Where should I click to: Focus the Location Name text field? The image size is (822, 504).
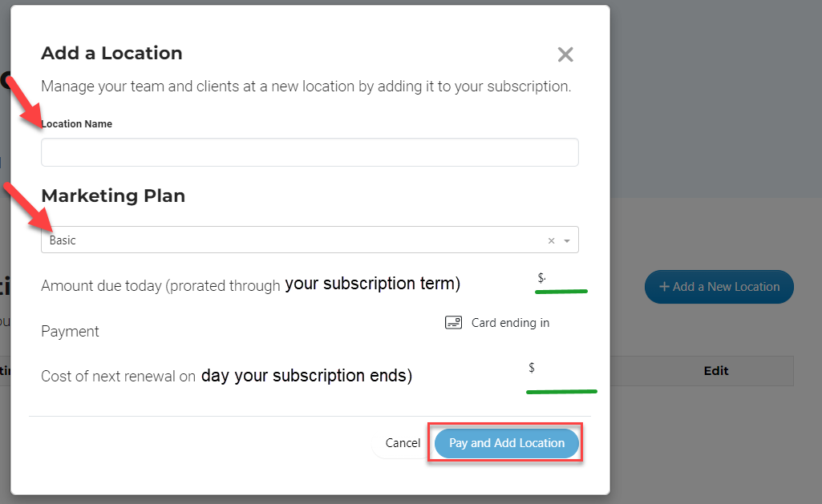click(x=310, y=152)
